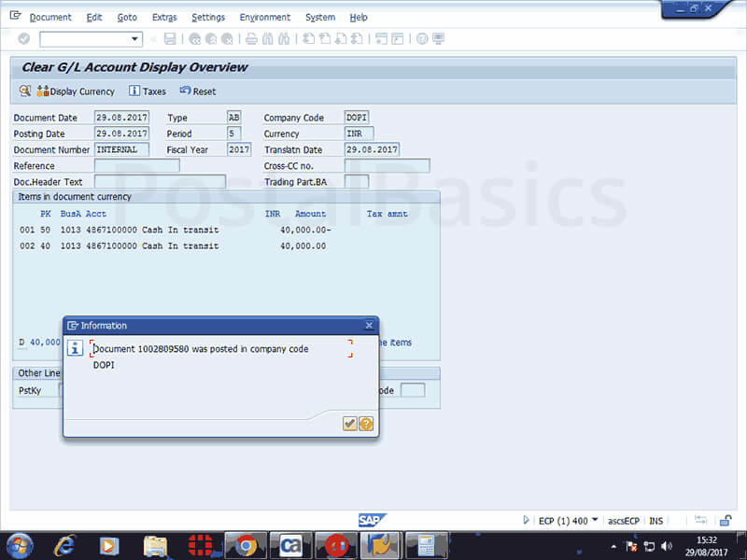Click the Save diskette icon in toolbar

click(x=170, y=39)
